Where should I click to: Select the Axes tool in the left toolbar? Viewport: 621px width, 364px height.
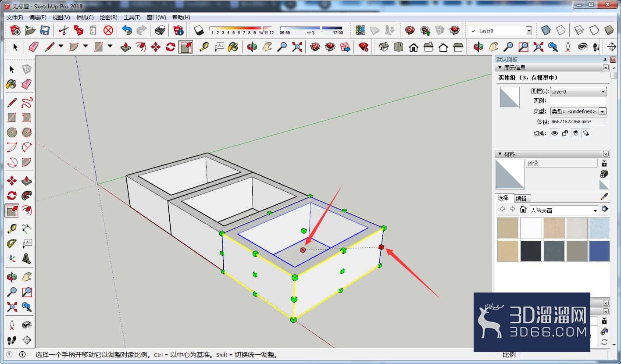click(12, 259)
